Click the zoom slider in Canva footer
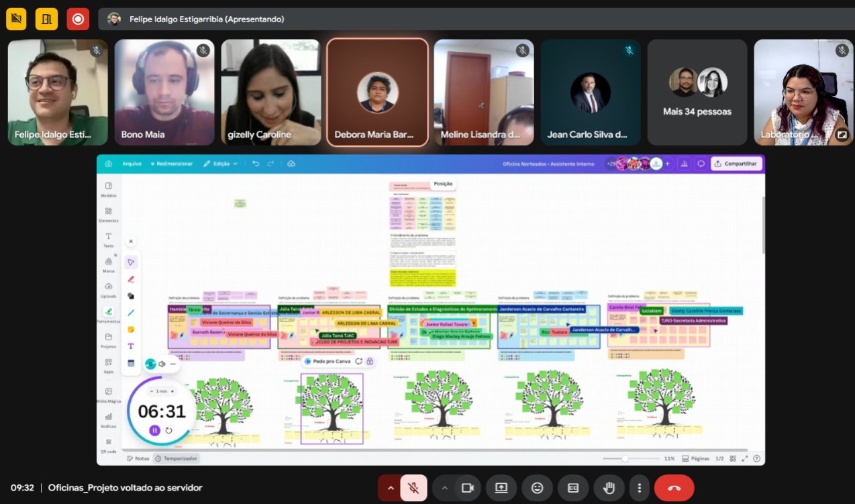 point(625,458)
